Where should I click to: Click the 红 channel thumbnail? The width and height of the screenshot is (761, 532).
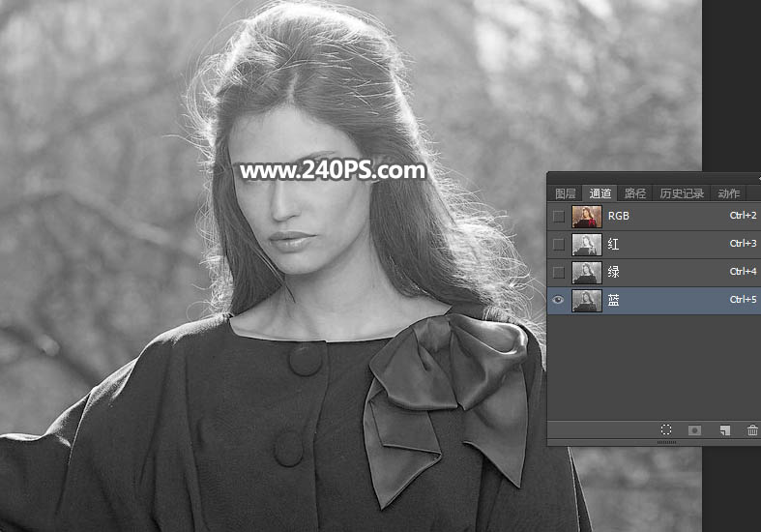pyautogui.click(x=587, y=244)
